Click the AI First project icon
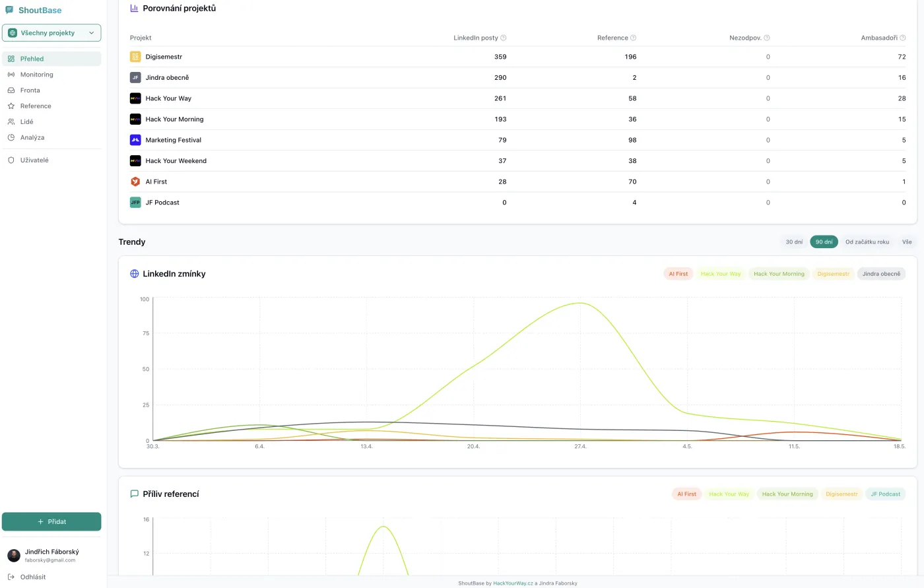Screen dimensions: 924x588 135,181
